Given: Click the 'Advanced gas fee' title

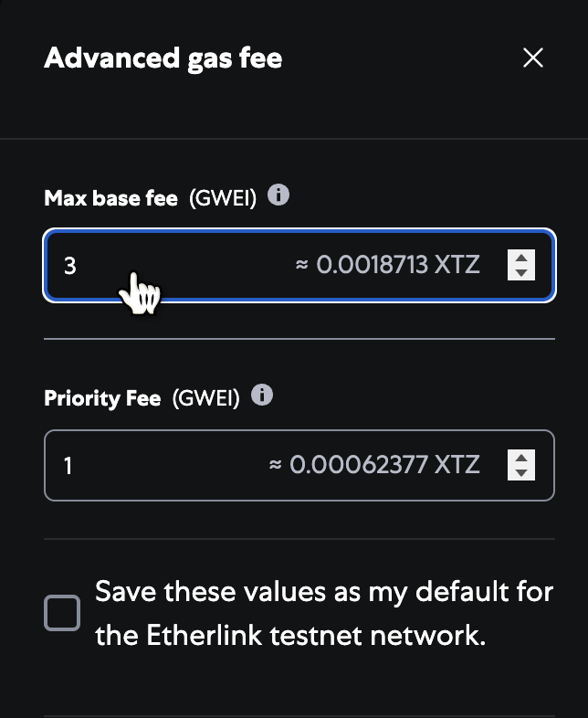Looking at the screenshot, I should pyautogui.click(x=163, y=58).
